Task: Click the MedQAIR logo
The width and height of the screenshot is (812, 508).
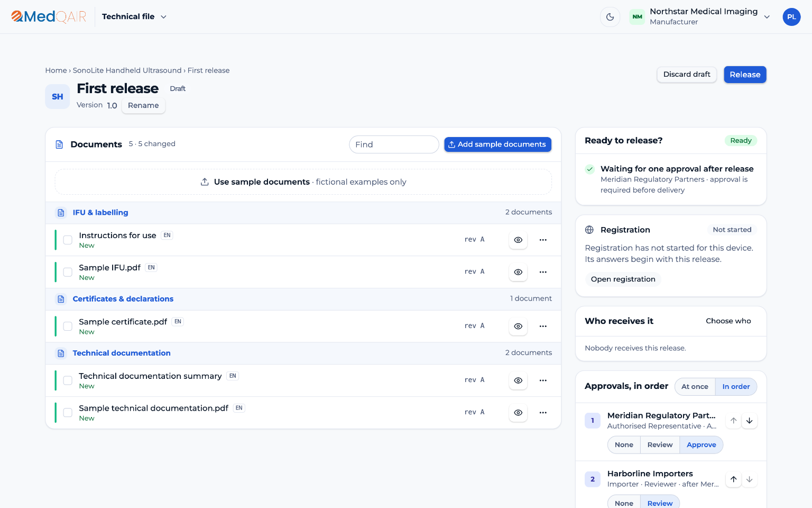Action: tap(49, 17)
